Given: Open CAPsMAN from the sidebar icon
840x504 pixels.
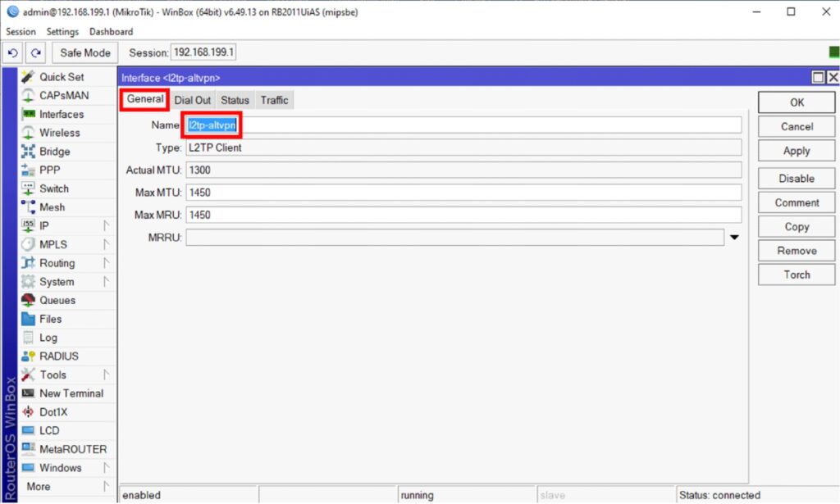Looking at the screenshot, I should (28, 96).
